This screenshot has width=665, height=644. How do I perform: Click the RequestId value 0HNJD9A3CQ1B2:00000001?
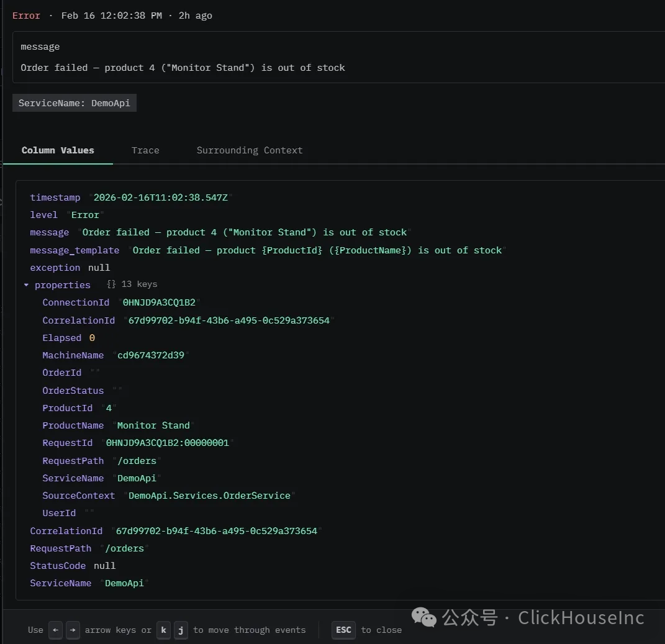click(167, 443)
